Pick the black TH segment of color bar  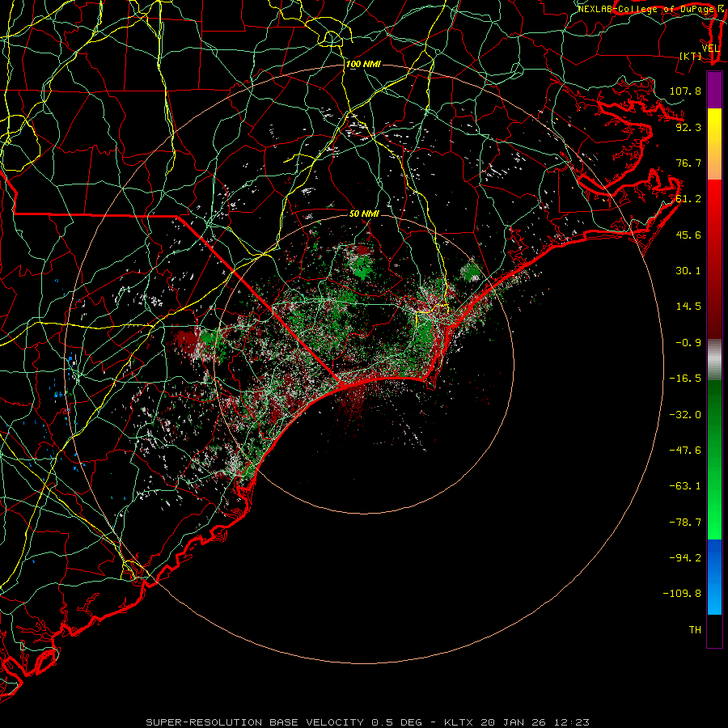click(x=714, y=630)
